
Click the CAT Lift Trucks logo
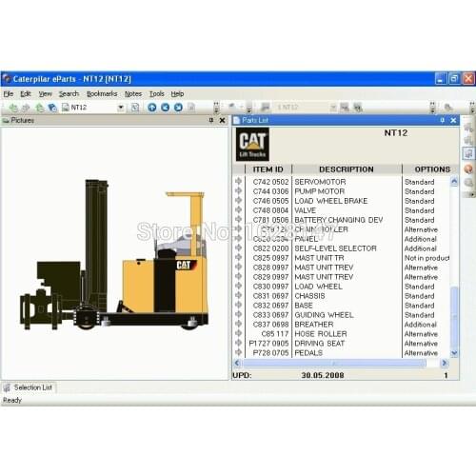click(x=252, y=145)
